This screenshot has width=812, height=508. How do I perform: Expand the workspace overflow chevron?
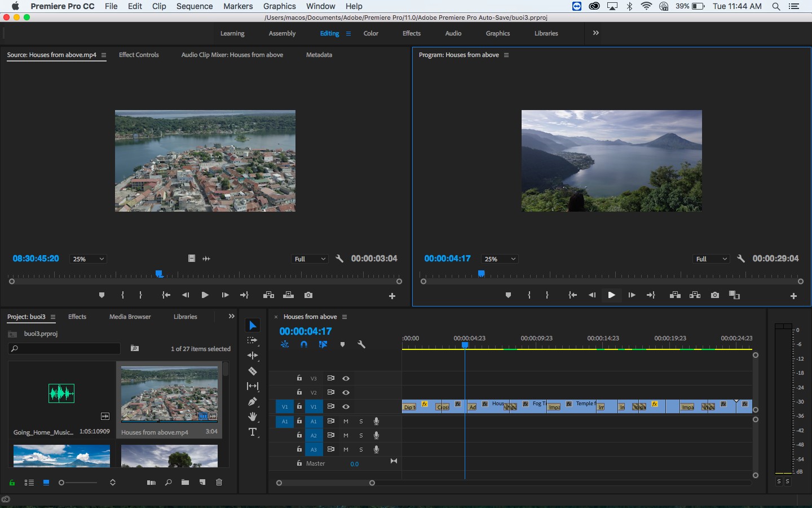pyautogui.click(x=596, y=33)
